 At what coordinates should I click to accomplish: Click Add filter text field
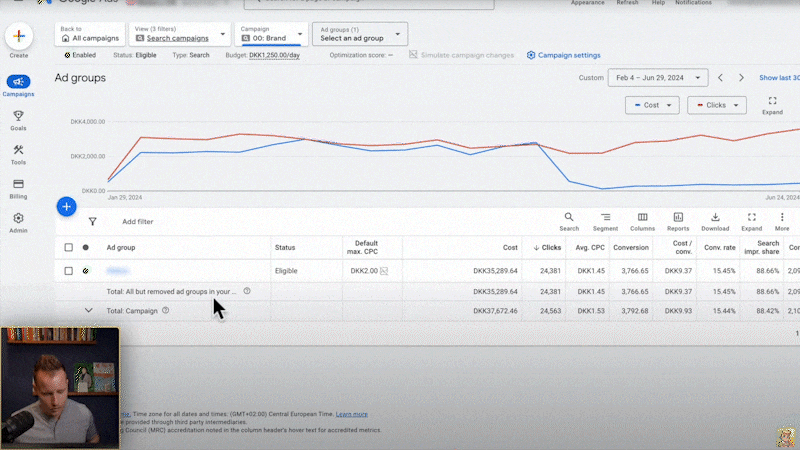point(138,222)
